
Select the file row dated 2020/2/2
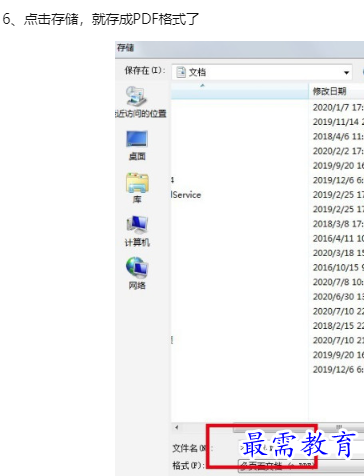click(267, 151)
